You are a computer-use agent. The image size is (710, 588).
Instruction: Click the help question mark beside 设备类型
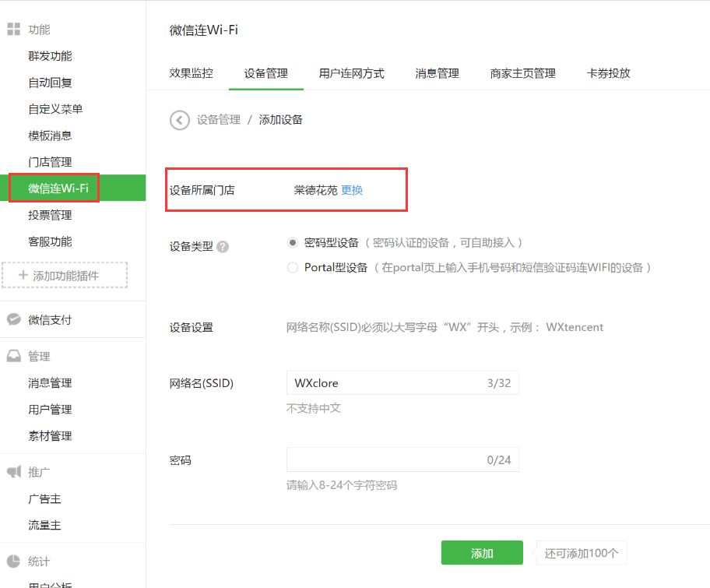pos(223,247)
